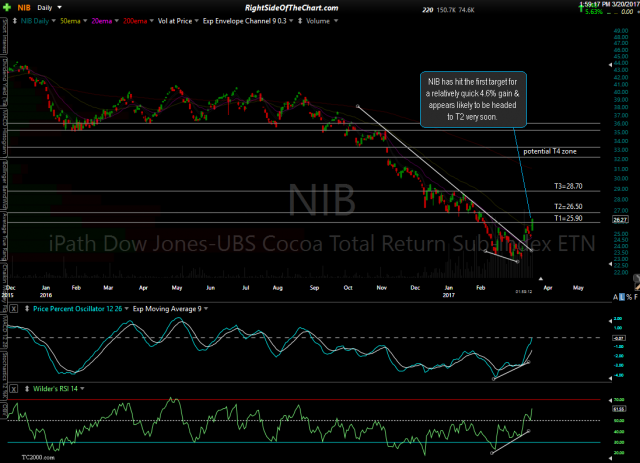Open the Vol at Price dropdown
Viewport: 640px width, 463px height.
coord(196,21)
